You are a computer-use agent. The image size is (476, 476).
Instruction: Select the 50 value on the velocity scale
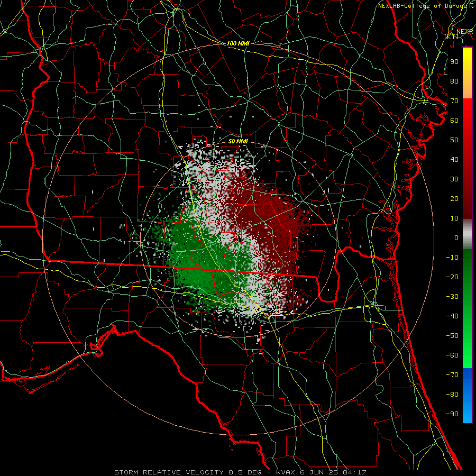point(454,140)
